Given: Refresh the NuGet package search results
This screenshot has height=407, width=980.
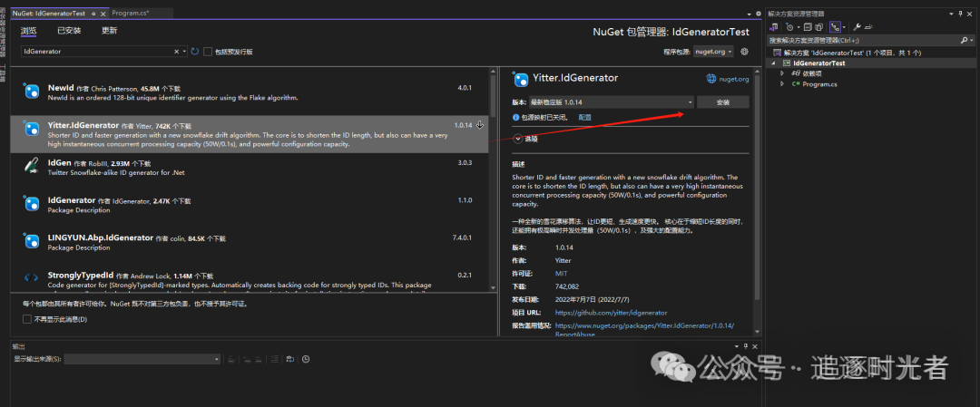Looking at the screenshot, I should coord(194,52).
